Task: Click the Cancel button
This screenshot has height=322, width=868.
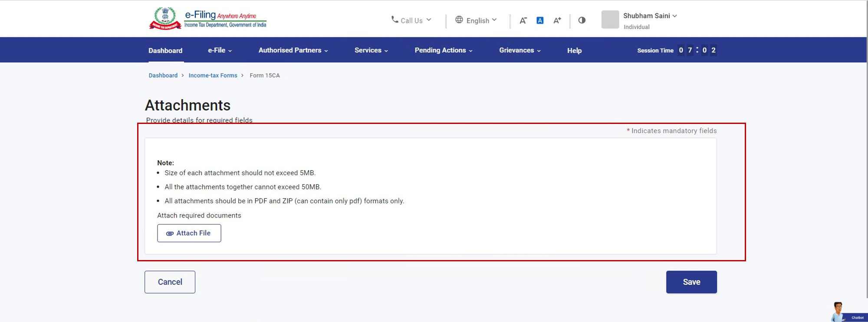Action: (170, 282)
